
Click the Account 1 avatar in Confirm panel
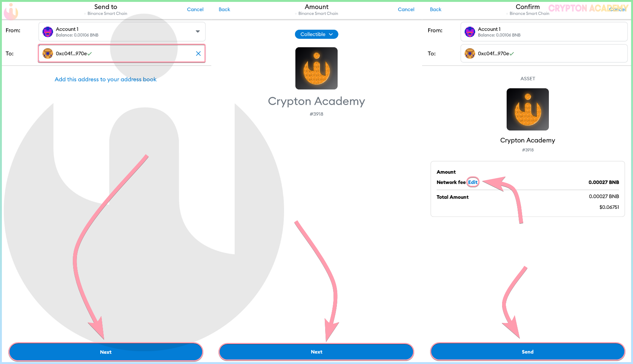tap(470, 32)
